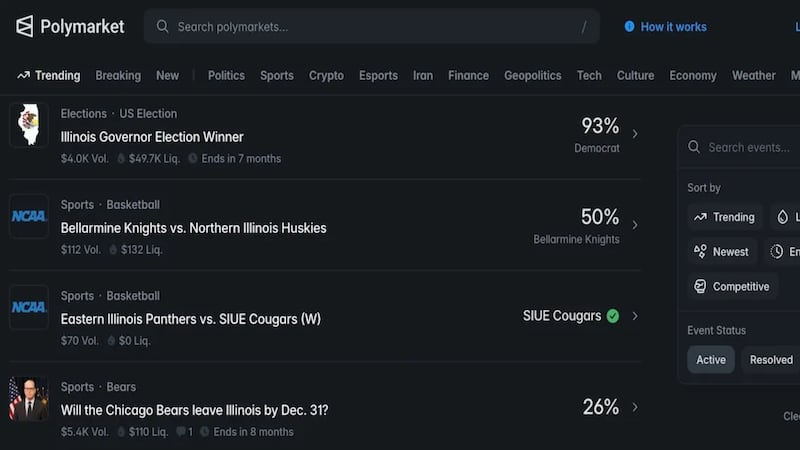This screenshot has height=450, width=800.
Task: Open the How it works link
Action: (673, 27)
